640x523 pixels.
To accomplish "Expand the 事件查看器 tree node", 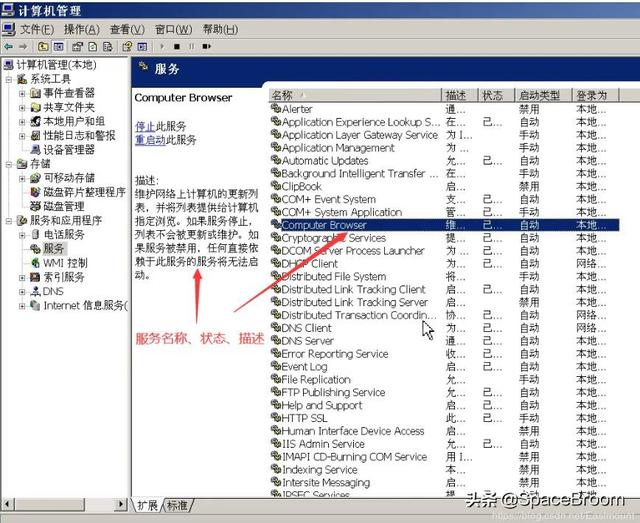I will (22, 93).
